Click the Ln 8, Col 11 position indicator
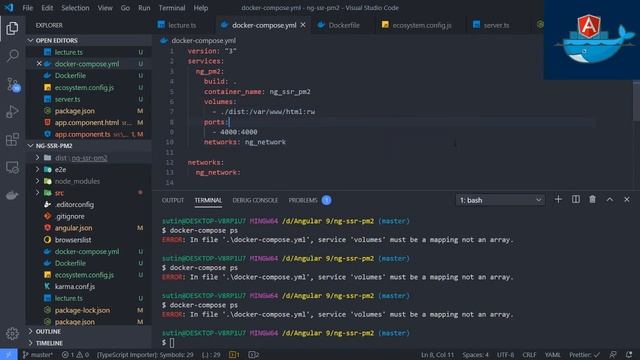Viewport: 640px width, 360px height. click(x=437, y=355)
